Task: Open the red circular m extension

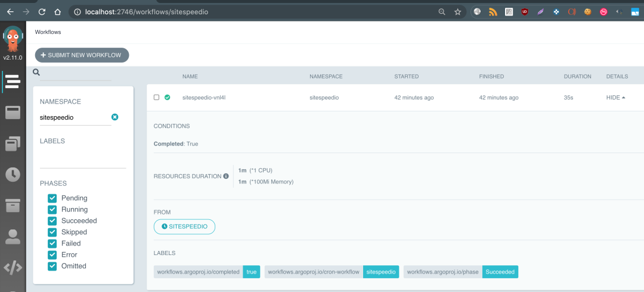Action: (603, 12)
